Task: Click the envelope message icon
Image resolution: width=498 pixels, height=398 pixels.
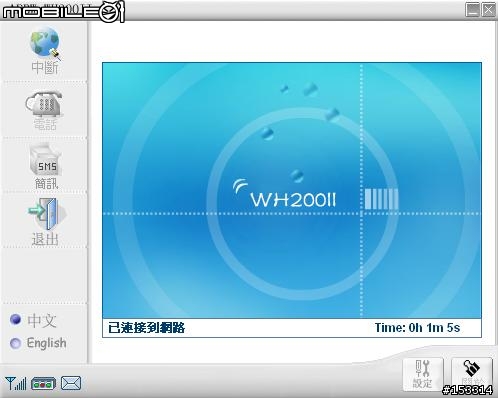Action: 71,383
